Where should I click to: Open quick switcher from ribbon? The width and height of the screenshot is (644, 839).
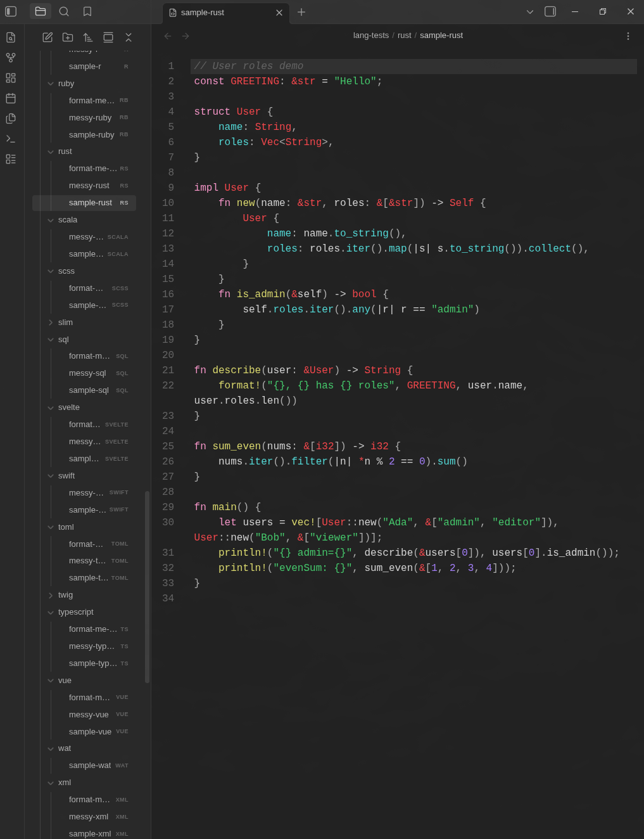pos(11,37)
